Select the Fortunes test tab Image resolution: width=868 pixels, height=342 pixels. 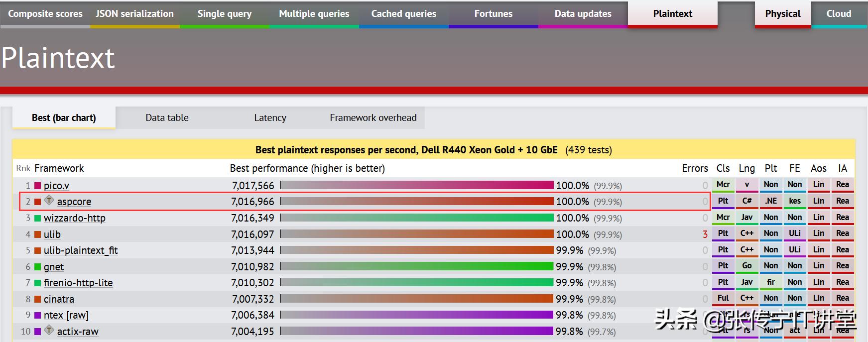point(493,14)
